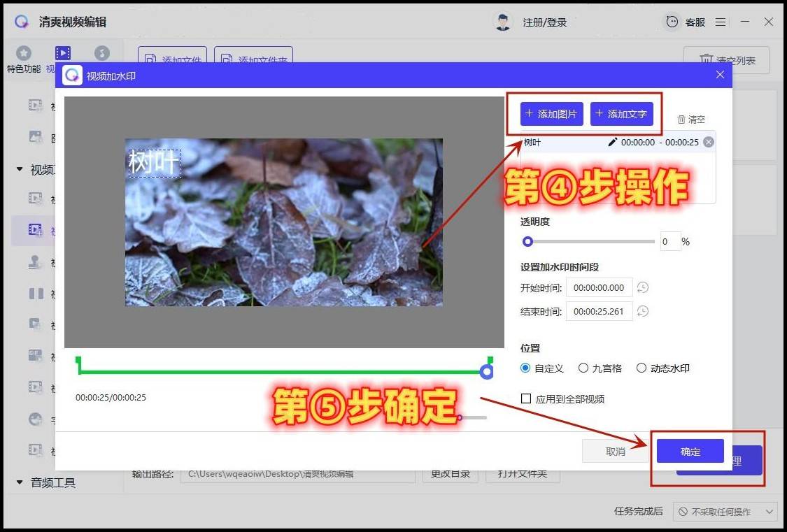Screen dimensions: 787x532
Task: Click the trash icon on 清空列表 button
Action: (706, 60)
